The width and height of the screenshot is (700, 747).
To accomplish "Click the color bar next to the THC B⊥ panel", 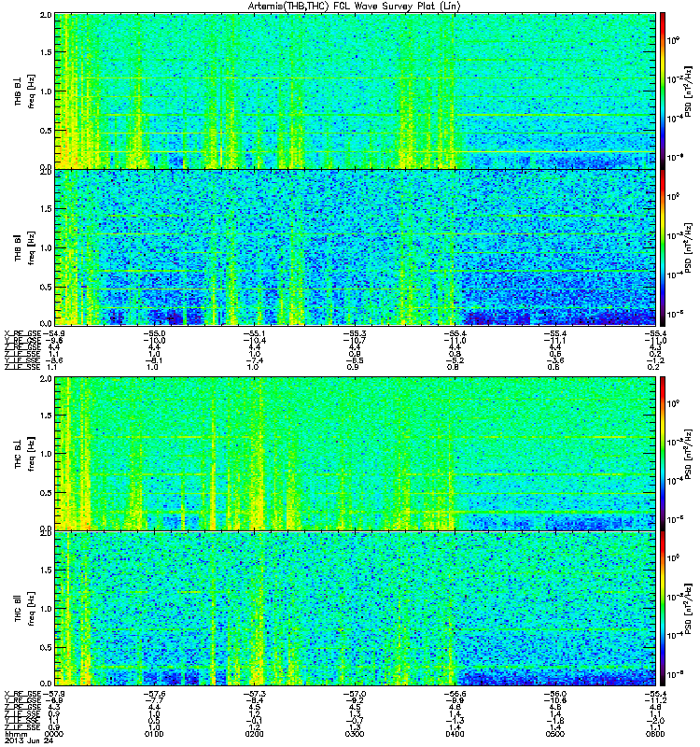I will click(663, 454).
